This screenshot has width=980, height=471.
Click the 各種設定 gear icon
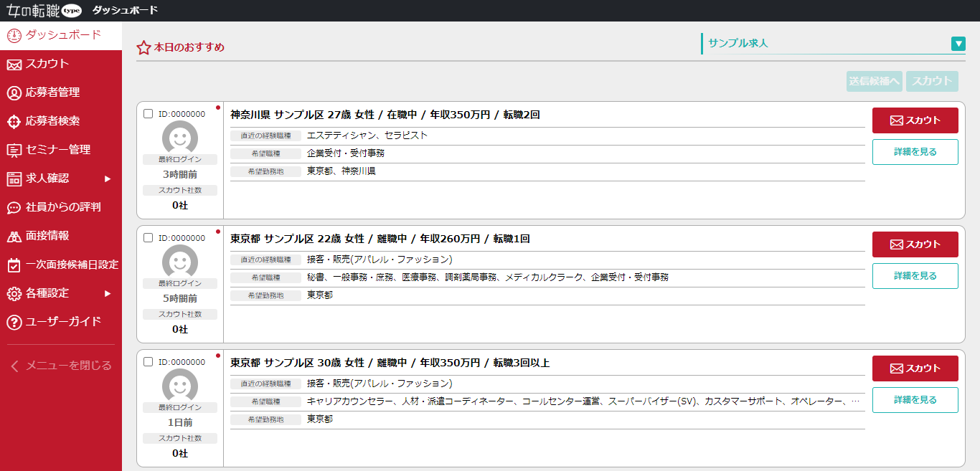point(14,293)
